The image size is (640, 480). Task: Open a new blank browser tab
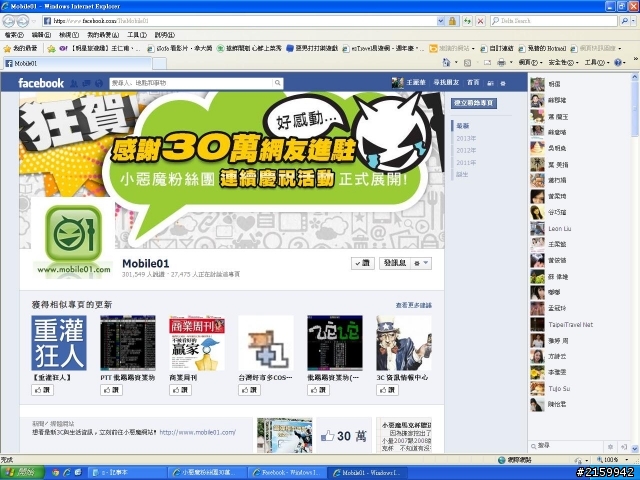(160, 64)
